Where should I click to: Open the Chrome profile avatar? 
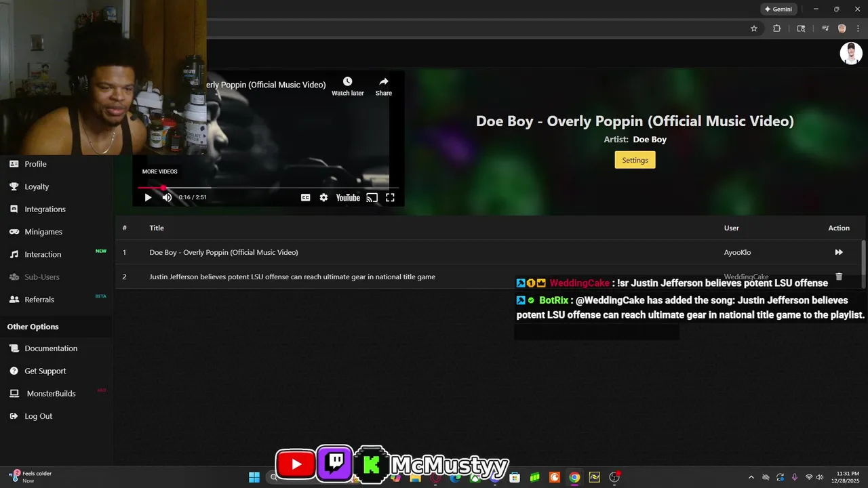click(x=842, y=28)
